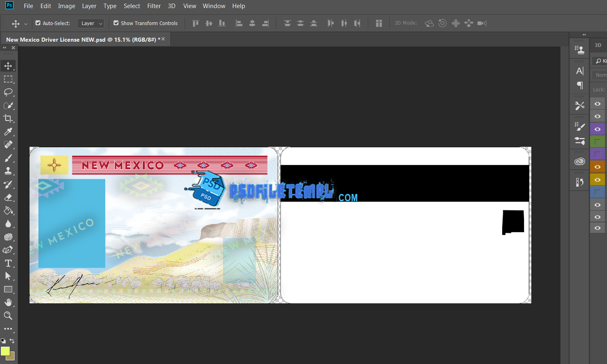This screenshot has width=607, height=364.
Task: Align top edges of layers
Action: point(195,23)
